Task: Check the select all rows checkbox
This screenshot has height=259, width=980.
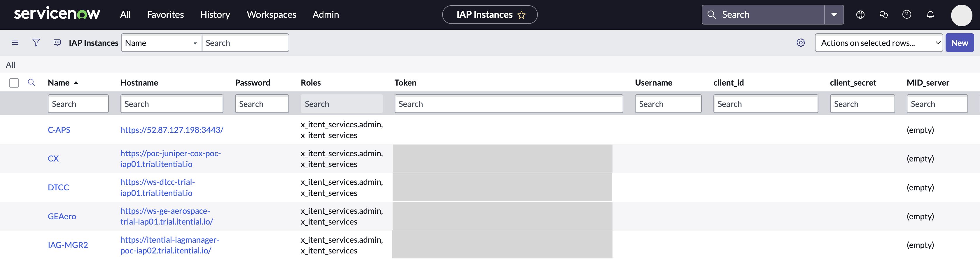Action: 14,83
